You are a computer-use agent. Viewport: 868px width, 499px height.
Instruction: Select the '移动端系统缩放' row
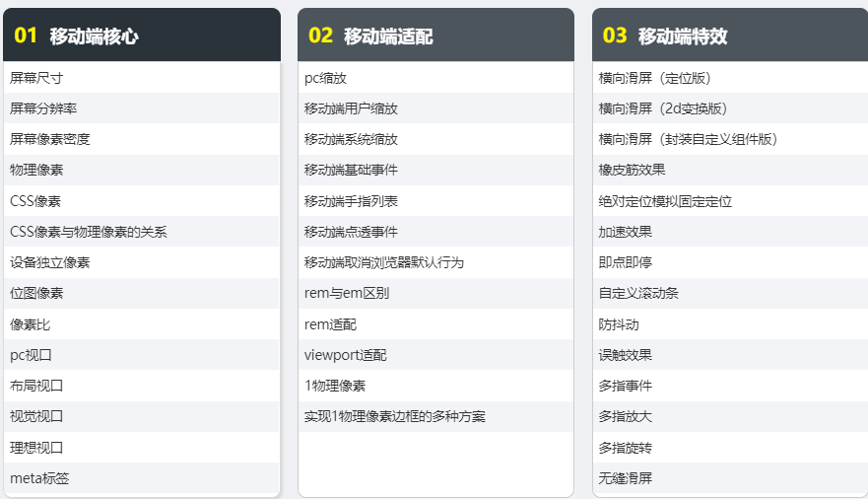pyautogui.click(x=435, y=139)
